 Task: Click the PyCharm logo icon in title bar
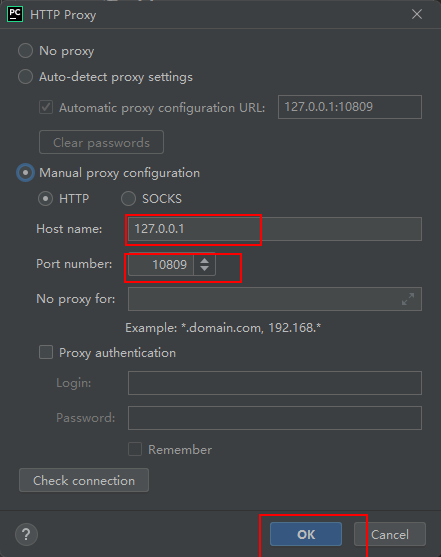point(15,15)
